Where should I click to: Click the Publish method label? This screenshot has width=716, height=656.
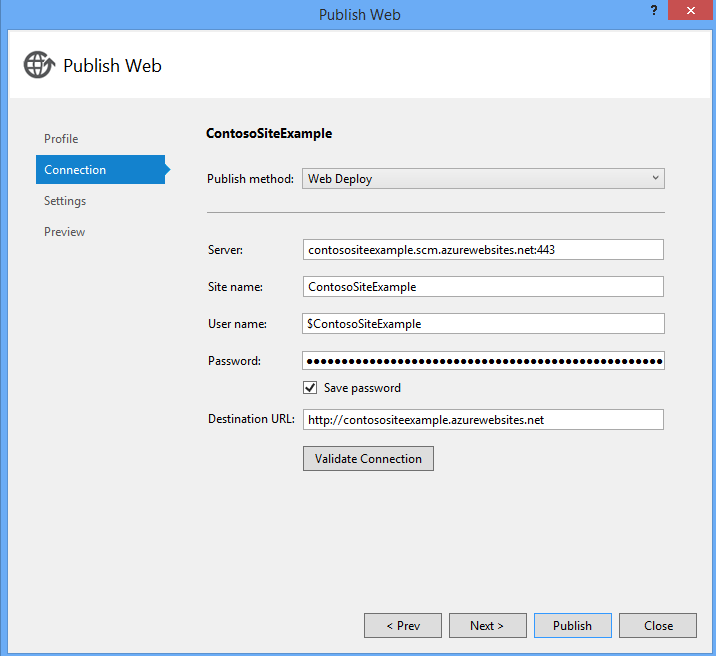pos(250,178)
